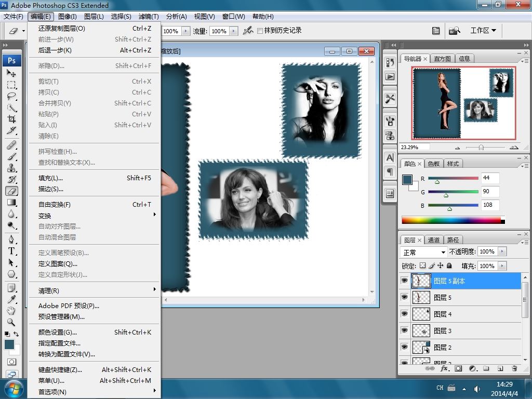
Task: Click the color spectrum ramp
Action: point(453,220)
